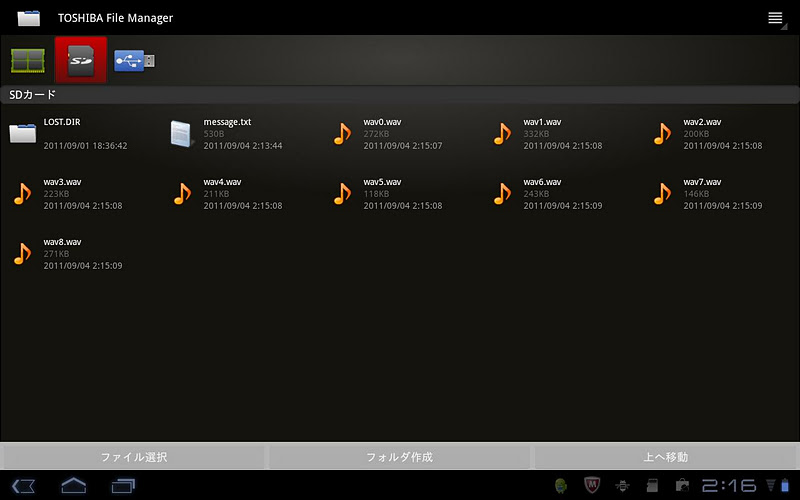The image size is (800, 500).
Task: Click the date 2011/09/01 18:36:42
Action: (x=85, y=146)
